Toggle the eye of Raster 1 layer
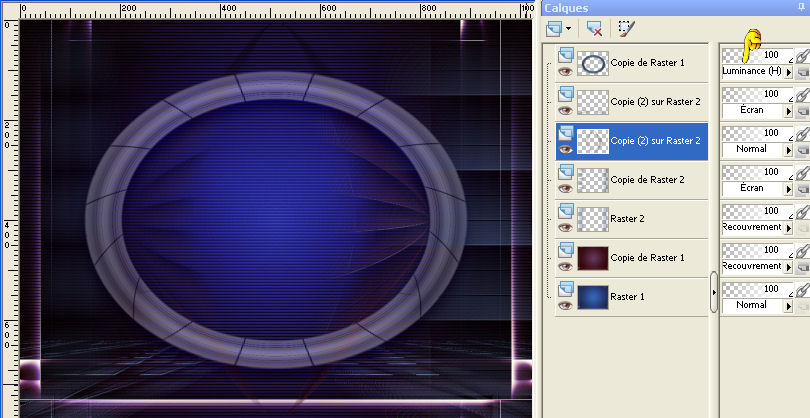The image size is (810, 418). point(566,305)
